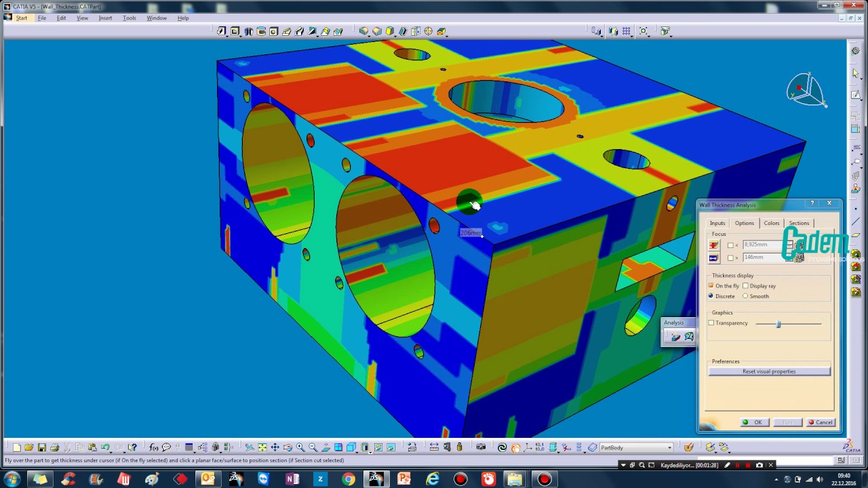This screenshot has width=868, height=488.
Task: Cancel the Wall Thickness Analysis dialog
Action: click(821, 422)
